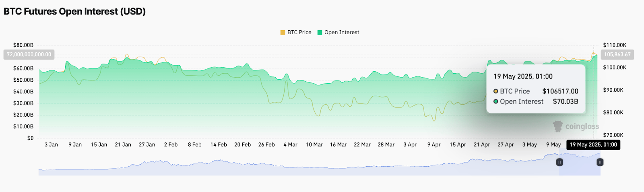The width and height of the screenshot is (644, 192).
Task: Click the 72,000,000,000.00 left axis marker
Action: click(29, 54)
